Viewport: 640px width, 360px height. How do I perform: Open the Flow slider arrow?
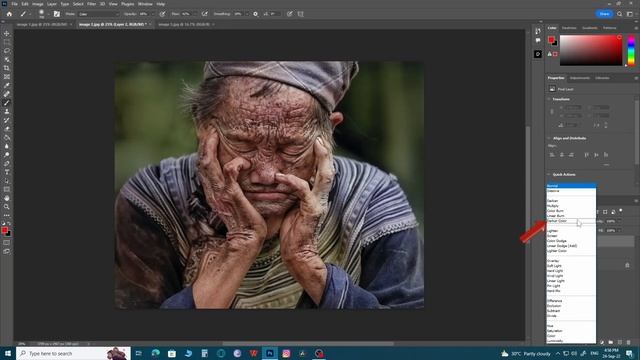coord(194,14)
